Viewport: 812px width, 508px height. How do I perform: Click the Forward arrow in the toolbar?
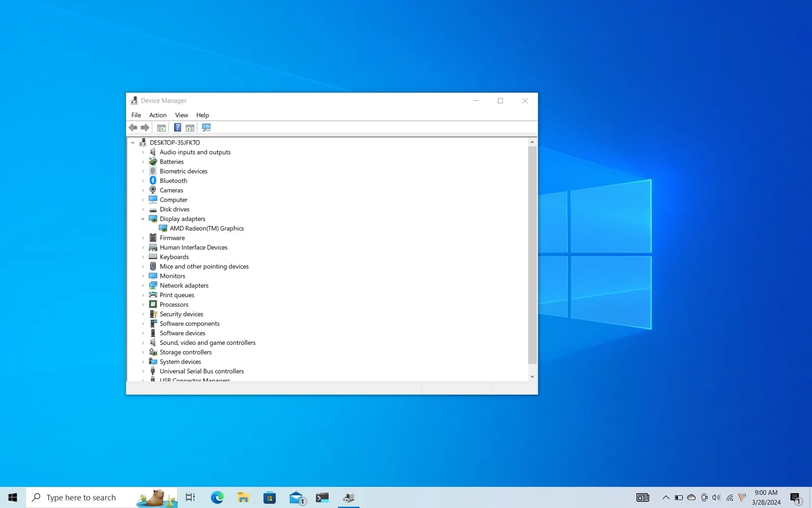click(145, 128)
